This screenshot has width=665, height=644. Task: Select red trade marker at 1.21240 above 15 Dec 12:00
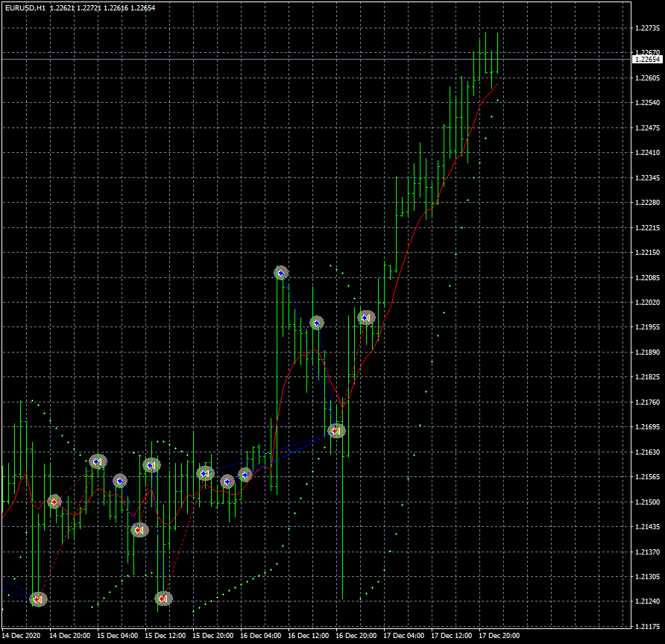coord(163,599)
